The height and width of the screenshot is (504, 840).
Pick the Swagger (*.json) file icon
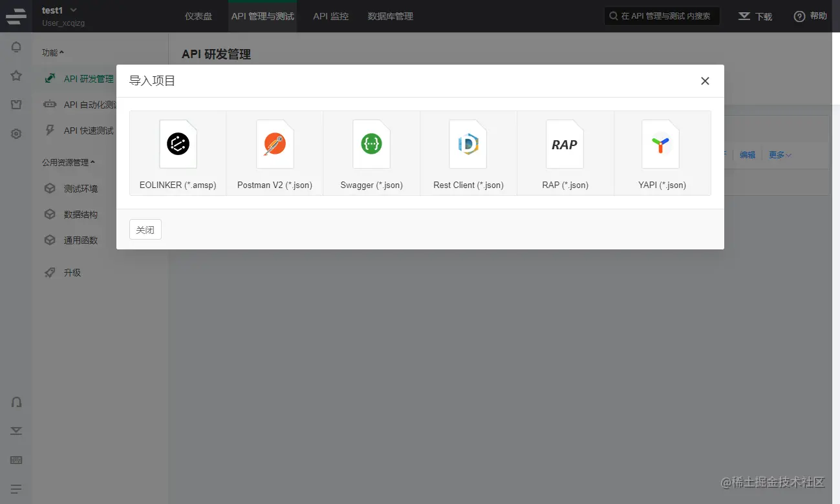pos(371,144)
